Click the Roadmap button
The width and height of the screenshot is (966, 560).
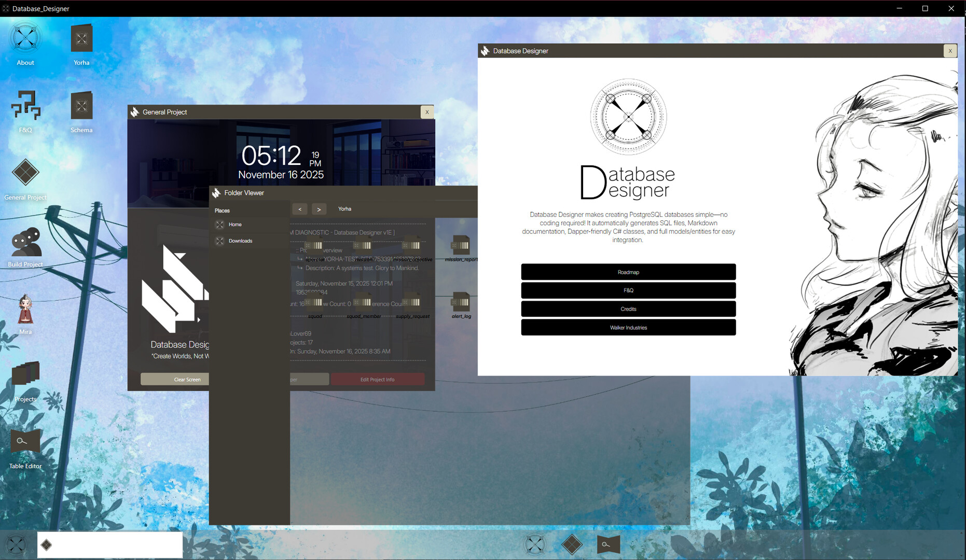628,272
